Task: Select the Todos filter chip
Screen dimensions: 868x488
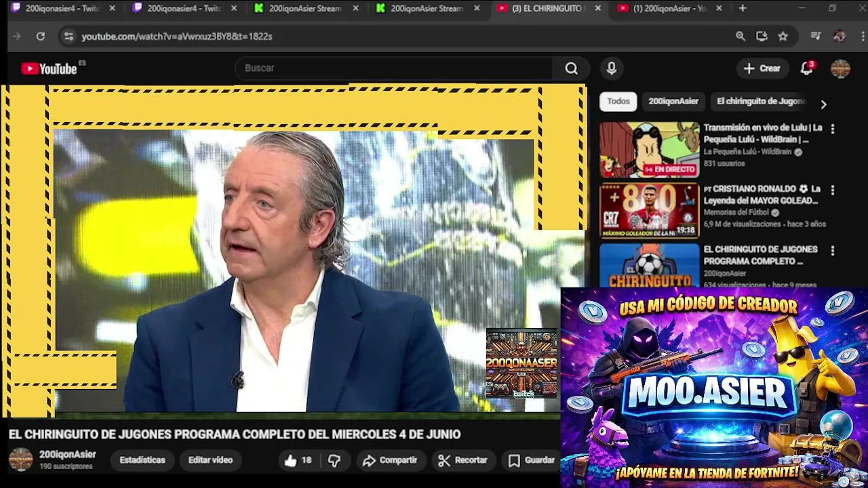Action: 618,101
